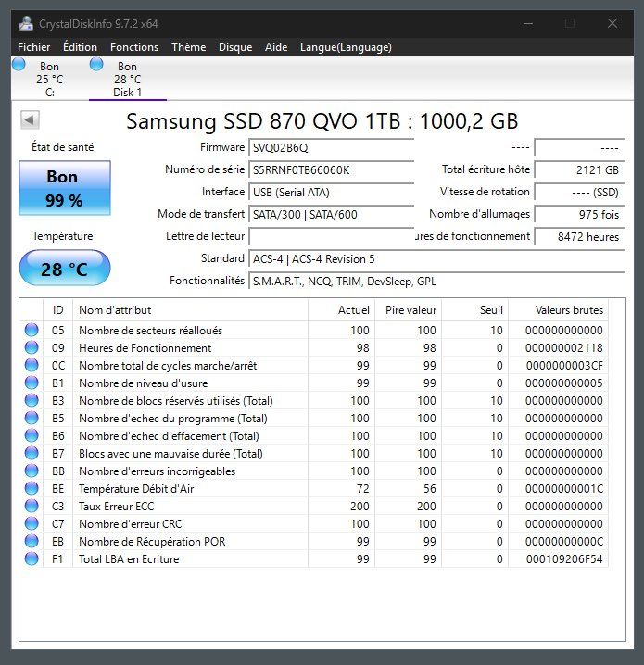This screenshot has height=665, width=644.
Task: Select the row Total LBA en Ecriture
Action: [x=313, y=559]
